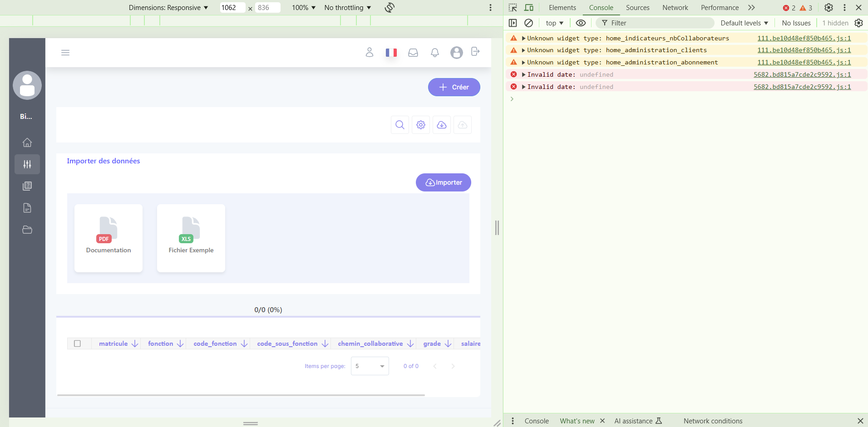Switch to the Elements tab
This screenshot has width=868, height=427.
pyautogui.click(x=562, y=8)
